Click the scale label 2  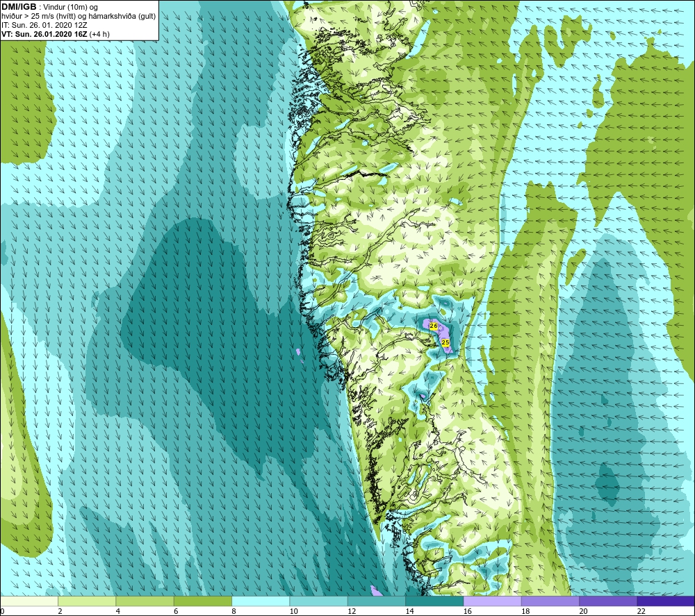(60, 611)
